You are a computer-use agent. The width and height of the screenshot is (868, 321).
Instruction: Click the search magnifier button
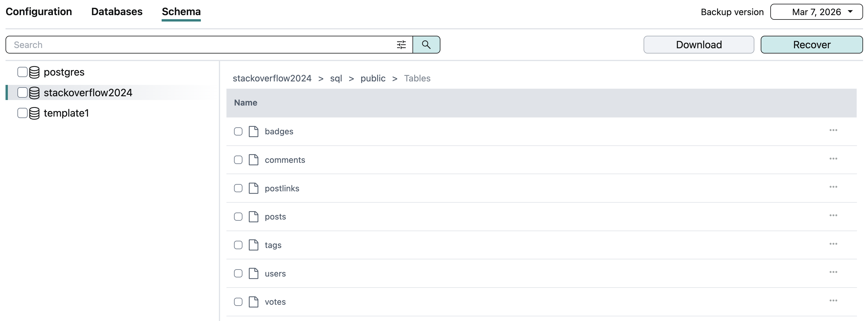[426, 44]
